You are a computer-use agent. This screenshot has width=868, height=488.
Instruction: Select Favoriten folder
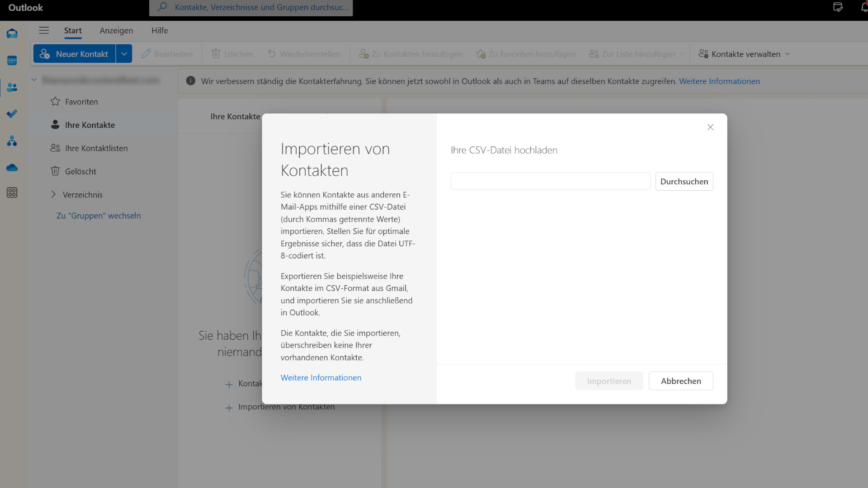(x=102, y=102)
